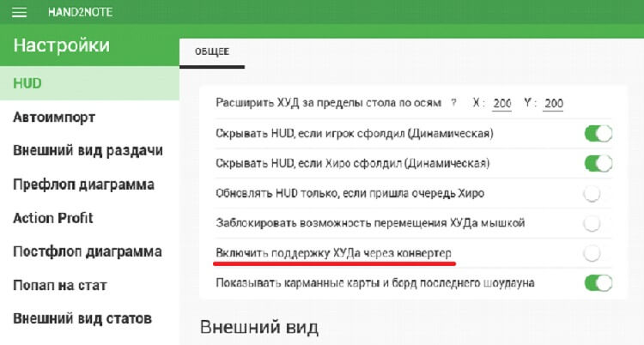The image size is (644, 345).
Task: Select HUD in settings sidebar
Action: (27, 84)
